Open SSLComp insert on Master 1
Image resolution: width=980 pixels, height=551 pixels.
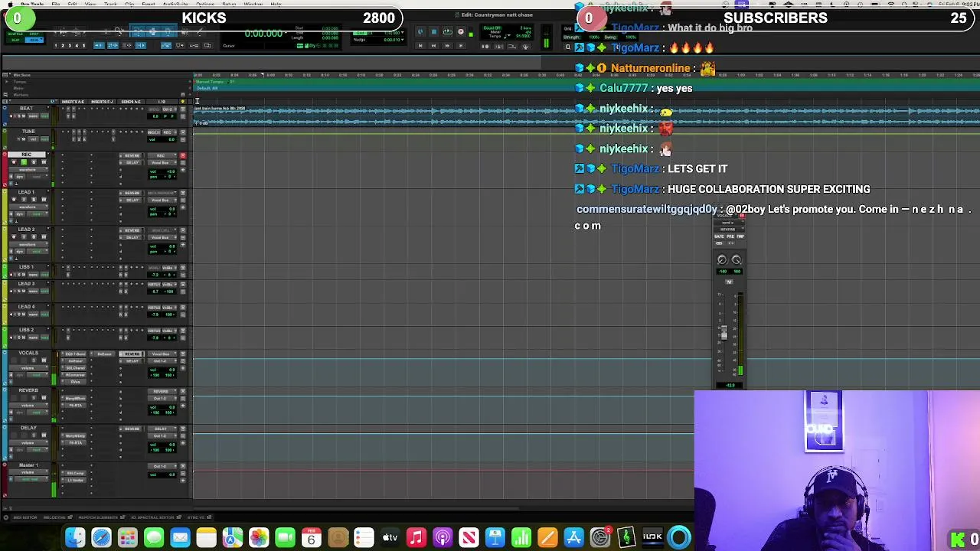tap(75, 473)
